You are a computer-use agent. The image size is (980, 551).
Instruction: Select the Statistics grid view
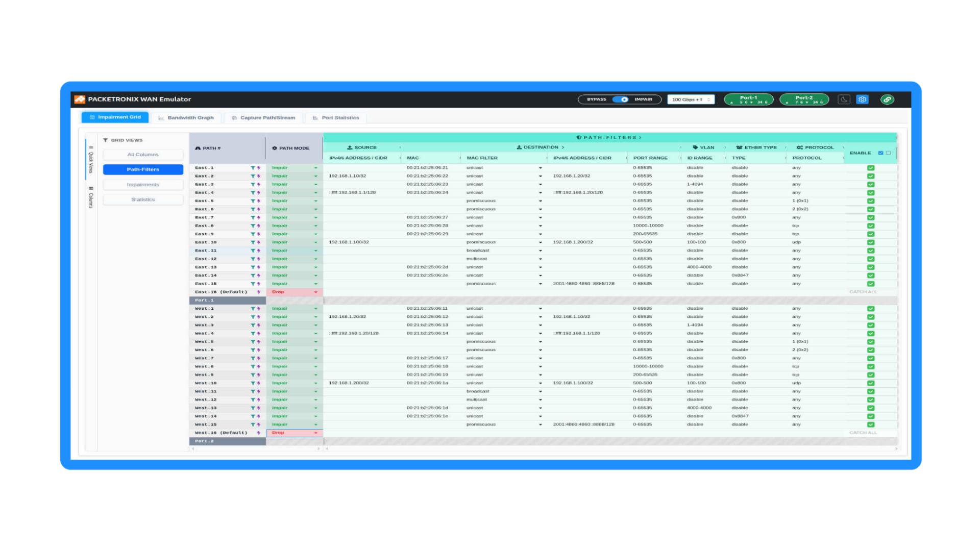143,199
